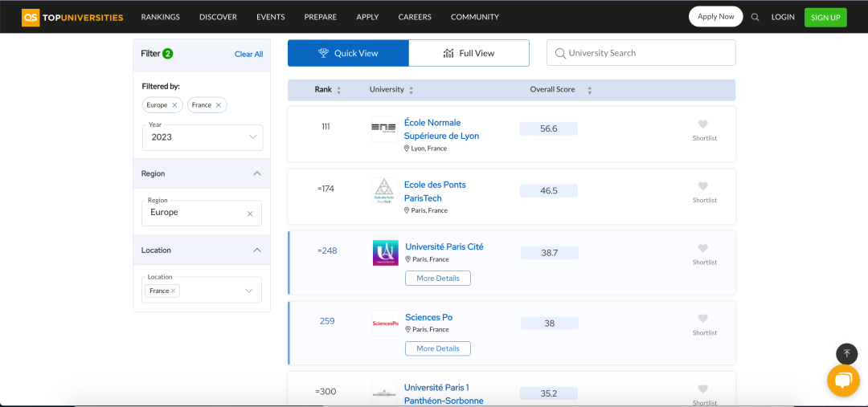Clear the Europe value in the Region field

tap(250, 214)
